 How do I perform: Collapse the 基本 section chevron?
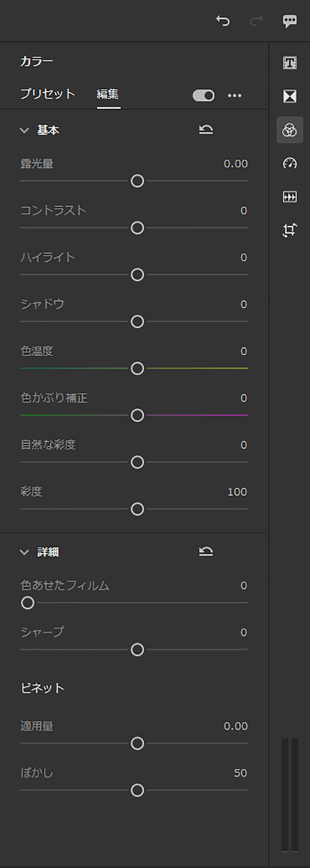click(24, 130)
